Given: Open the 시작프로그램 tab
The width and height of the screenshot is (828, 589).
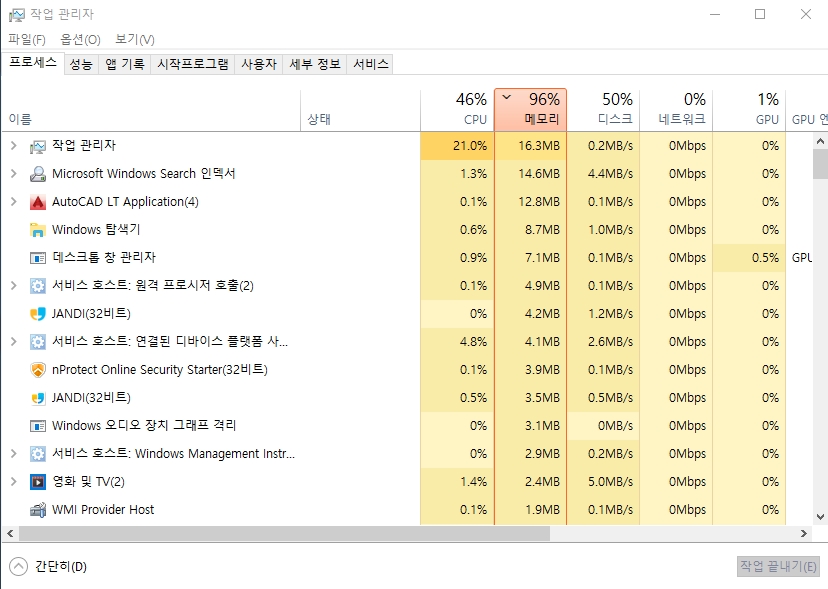Looking at the screenshot, I should 193,64.
